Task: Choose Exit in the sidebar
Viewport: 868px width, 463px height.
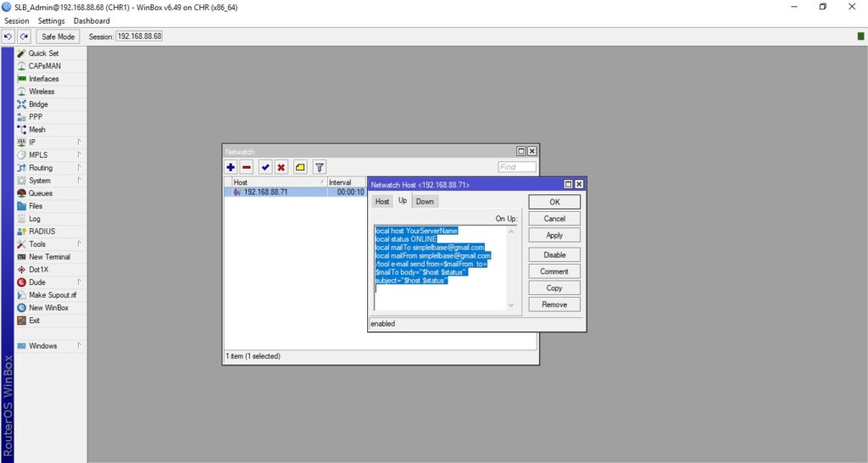Action: pyautogui.click(x=50, y=321)
